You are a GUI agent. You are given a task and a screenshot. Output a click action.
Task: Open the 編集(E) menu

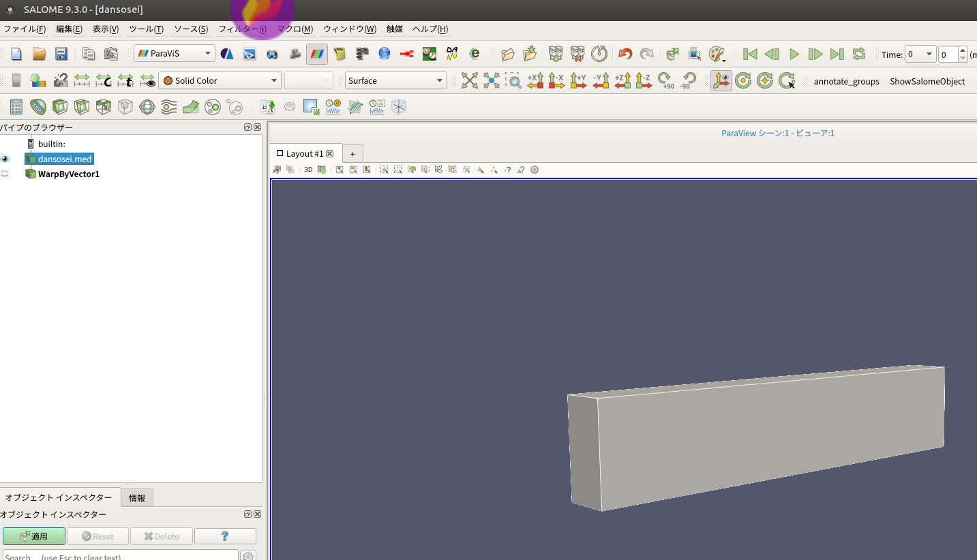click(x=69, y=29)
